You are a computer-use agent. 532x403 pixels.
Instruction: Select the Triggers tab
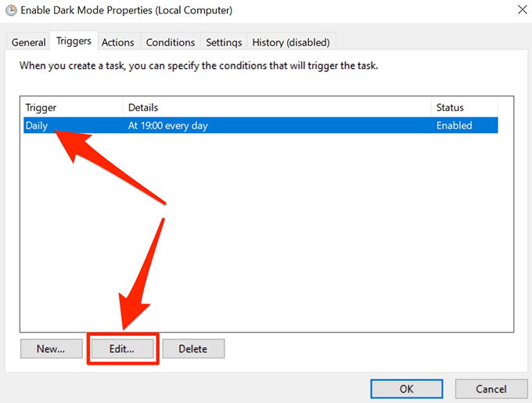pos(74,41)
